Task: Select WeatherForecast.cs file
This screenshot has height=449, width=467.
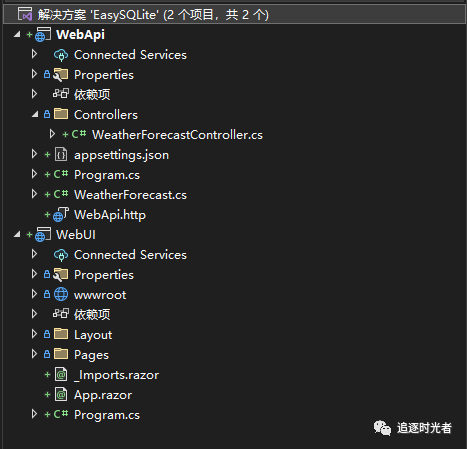Action: [130, 195]
